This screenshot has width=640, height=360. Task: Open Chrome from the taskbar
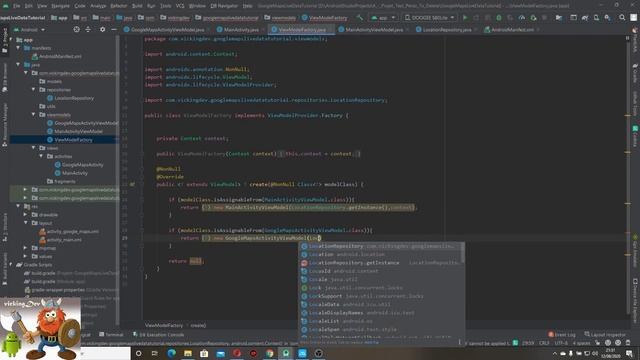(269, 353)
